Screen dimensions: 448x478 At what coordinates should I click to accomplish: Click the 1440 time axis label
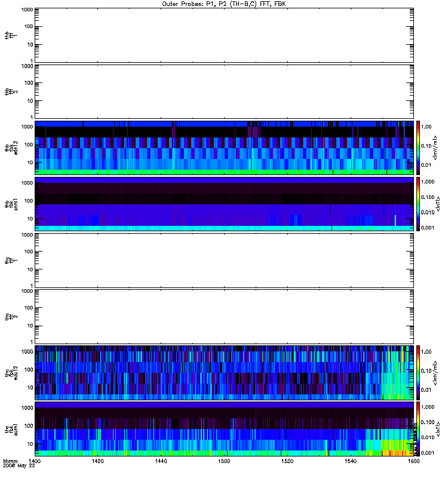click(x=161, y=461)
